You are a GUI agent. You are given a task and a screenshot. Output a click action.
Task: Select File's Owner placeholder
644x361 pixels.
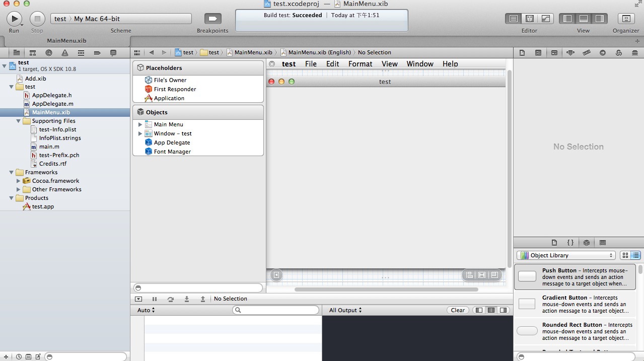tap(170, 80)
